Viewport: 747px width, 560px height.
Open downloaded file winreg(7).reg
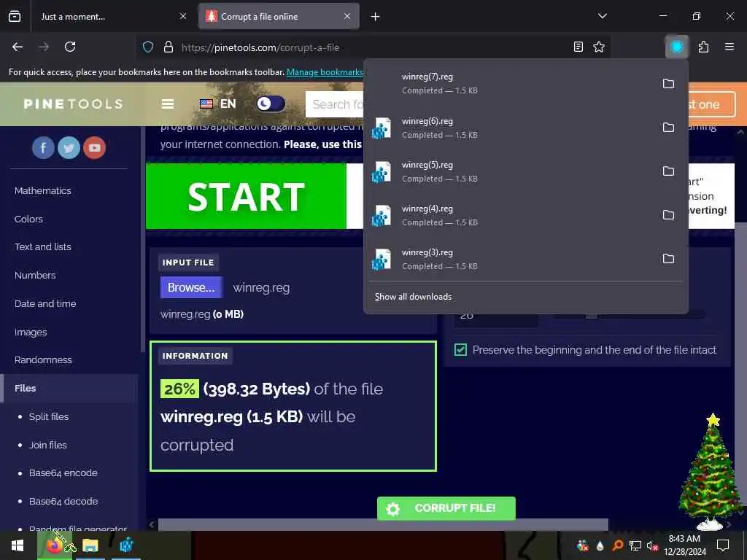pos(510,83)
